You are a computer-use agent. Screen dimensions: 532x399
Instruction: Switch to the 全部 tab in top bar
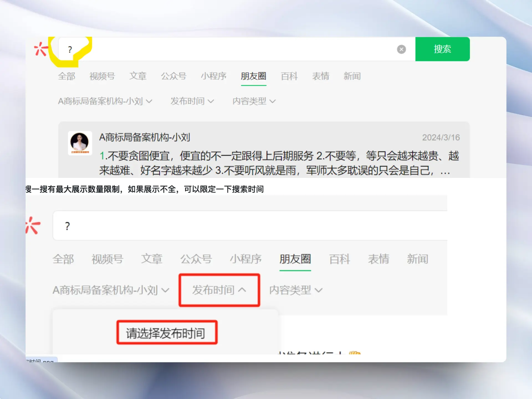pyautogui.click(x=66, y=76)
